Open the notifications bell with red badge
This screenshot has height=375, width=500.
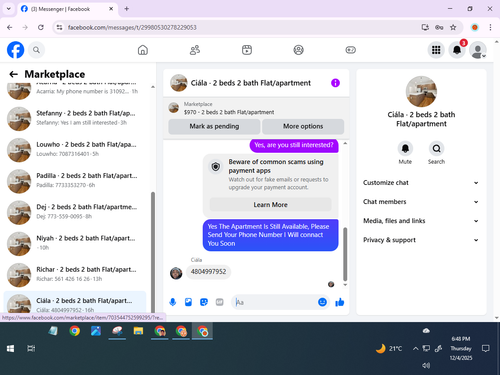point(457,50)
